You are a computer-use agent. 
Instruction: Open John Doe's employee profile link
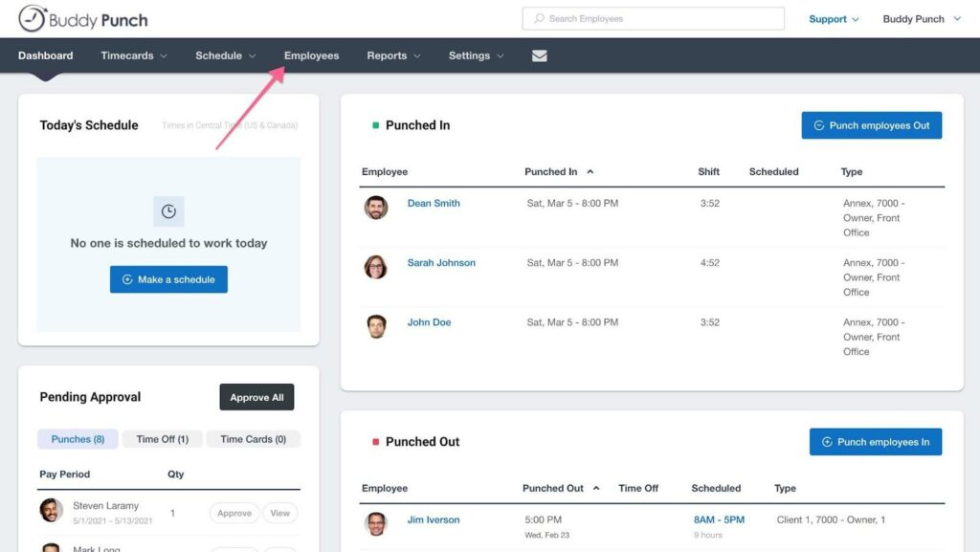coord(430,322)
